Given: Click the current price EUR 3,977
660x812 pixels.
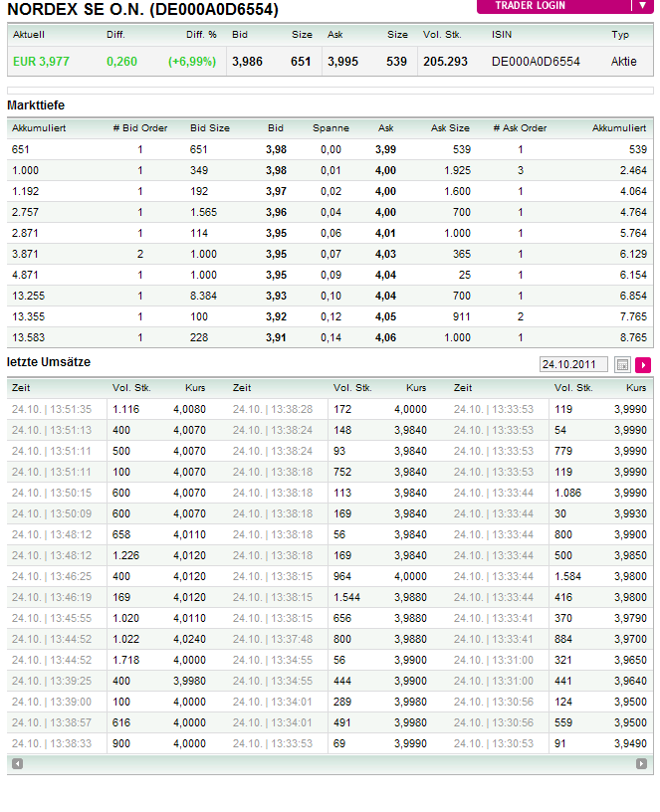Looking at the screenshot, I should (x=41, y=62).
